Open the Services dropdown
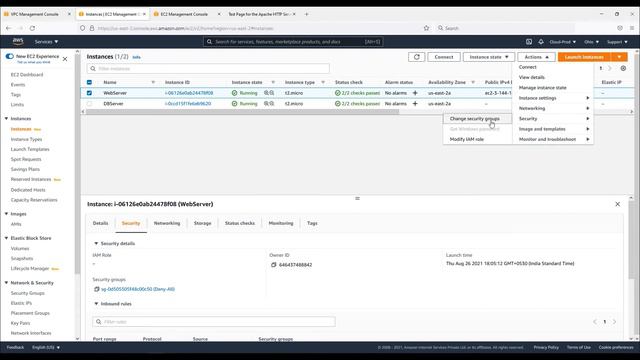 (46, 42)
